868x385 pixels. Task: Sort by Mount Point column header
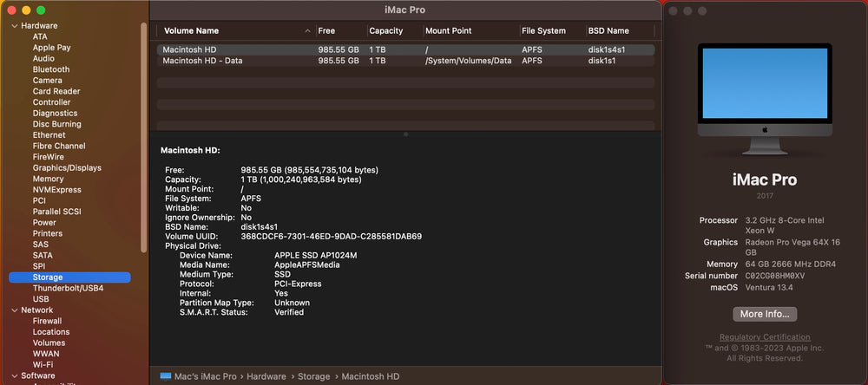[449, 31]
